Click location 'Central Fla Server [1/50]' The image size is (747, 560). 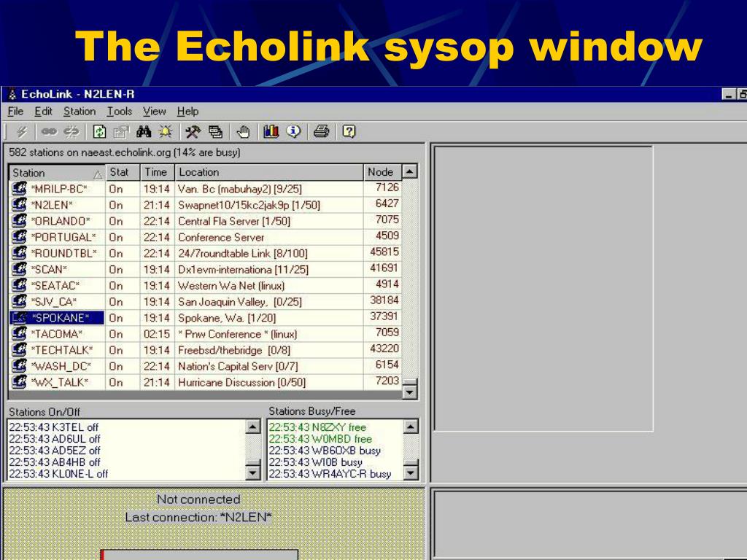[x=234, y=222]
